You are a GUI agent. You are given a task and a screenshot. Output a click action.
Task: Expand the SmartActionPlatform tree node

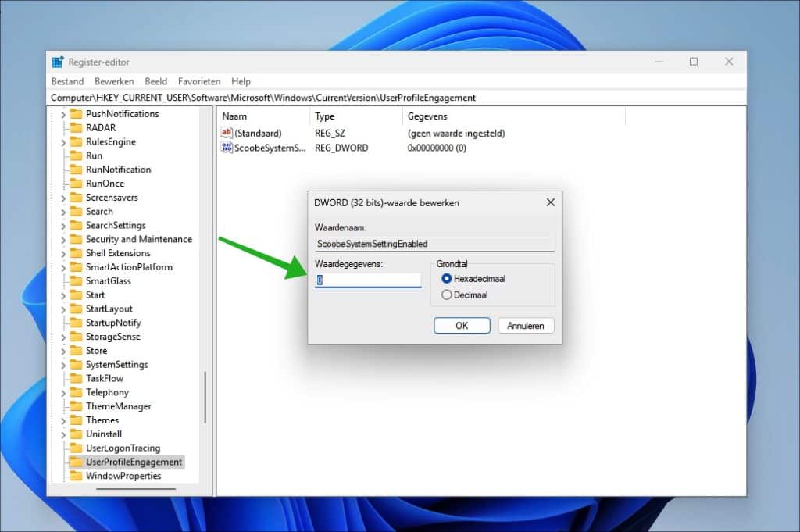coord(62,268)
